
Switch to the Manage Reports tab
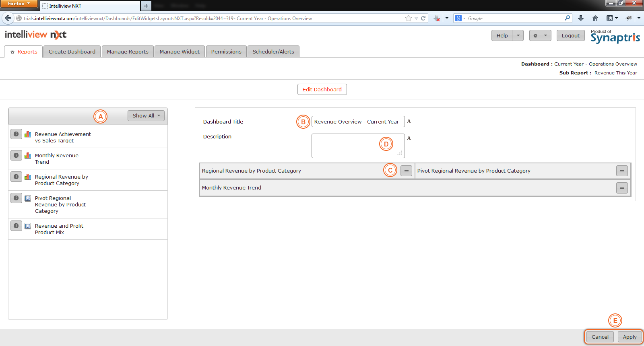click(x=128, y=52)
